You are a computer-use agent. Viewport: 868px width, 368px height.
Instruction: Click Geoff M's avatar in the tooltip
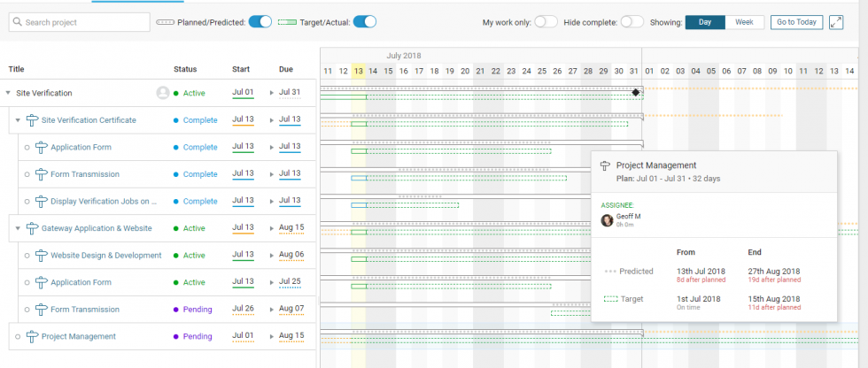tap(608, 220)
